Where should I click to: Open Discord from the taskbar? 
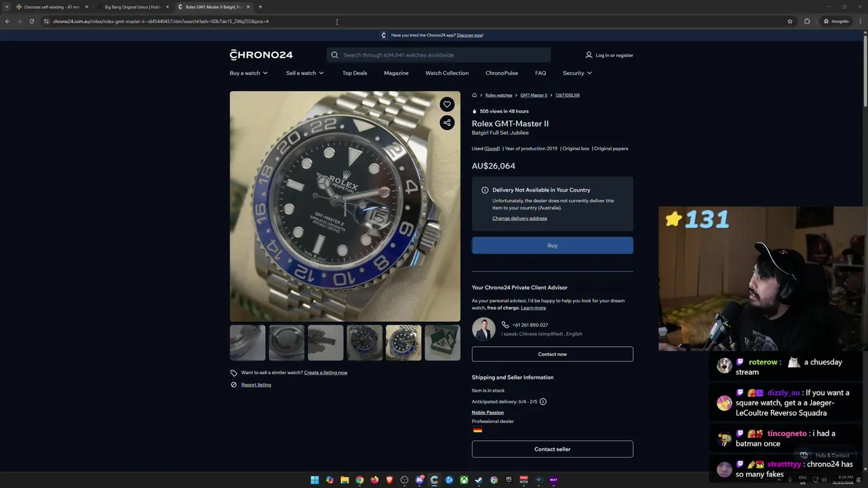[x=419, y=480]
